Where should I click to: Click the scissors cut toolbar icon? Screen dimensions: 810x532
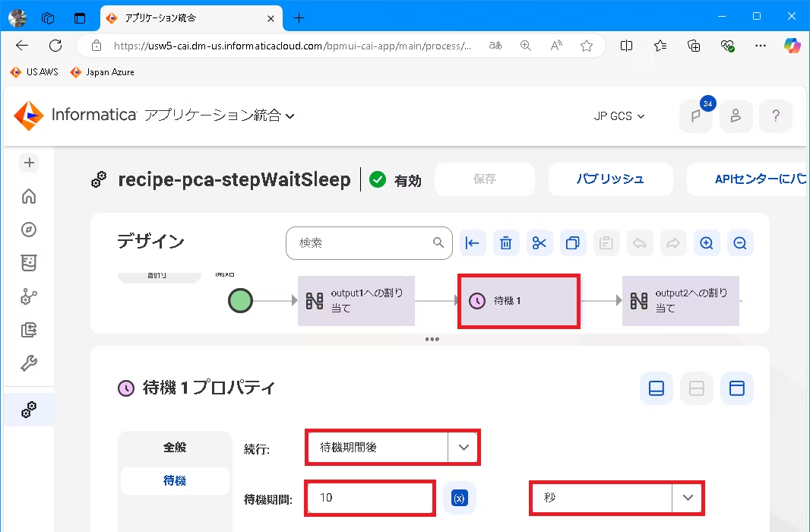pos(539,242)
